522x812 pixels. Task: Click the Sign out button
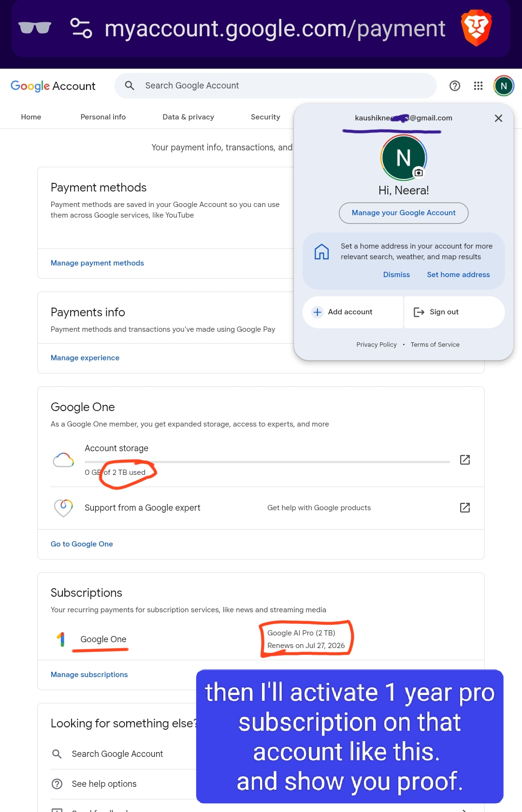pos(454,312)
